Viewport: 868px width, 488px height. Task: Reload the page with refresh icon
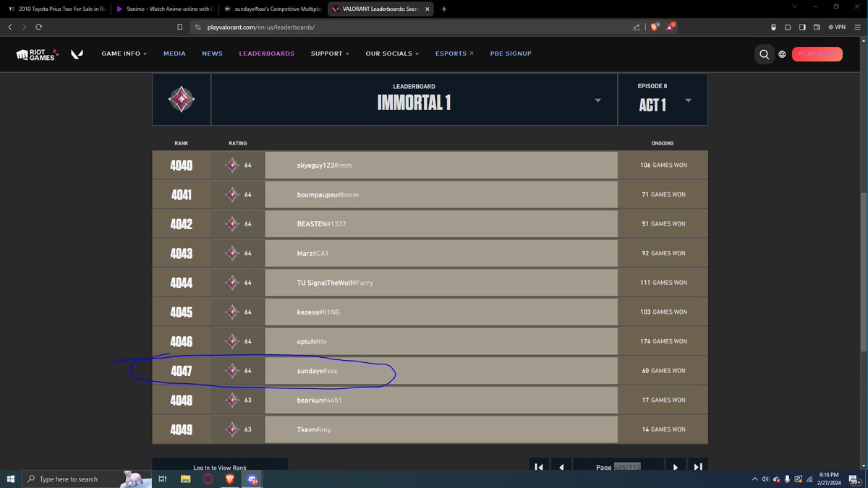[38, 27]
